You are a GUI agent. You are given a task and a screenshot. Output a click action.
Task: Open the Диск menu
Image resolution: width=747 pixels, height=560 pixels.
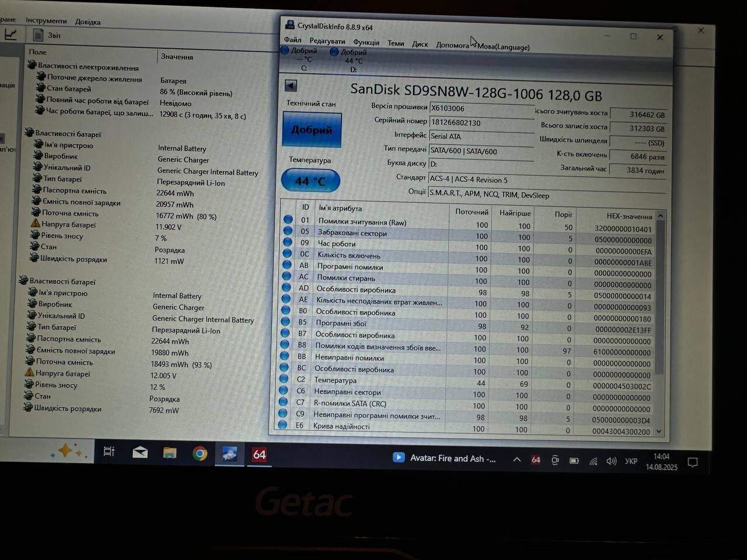pos(420,44)
